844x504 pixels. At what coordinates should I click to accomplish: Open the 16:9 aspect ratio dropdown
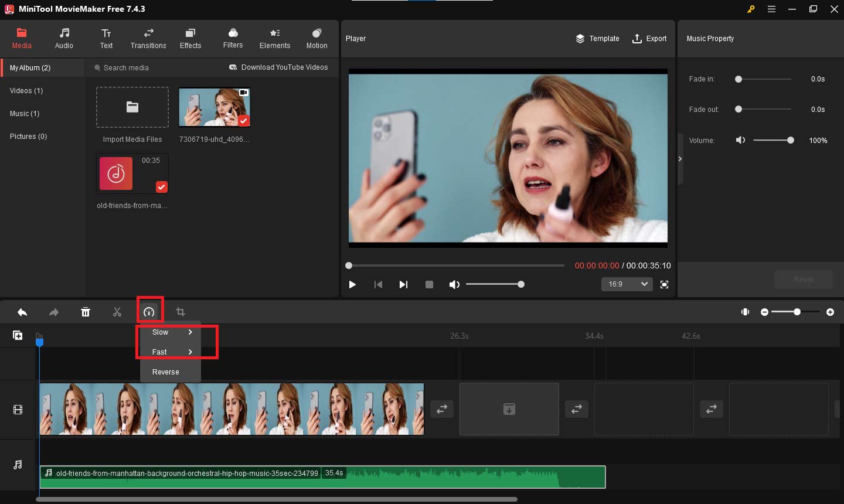click(x=627, y=284)
